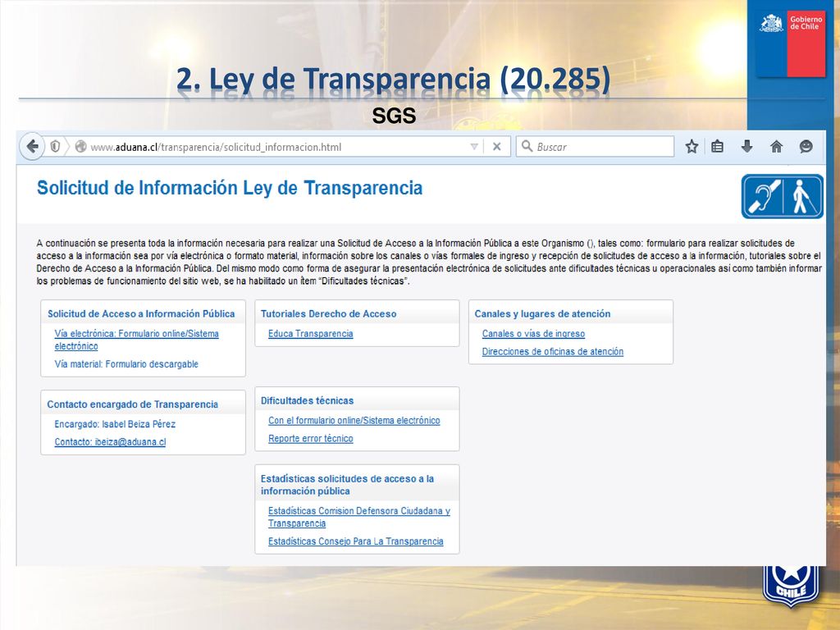Click the magnifier icon in search box
840x630 pixels.
(527, 146)
